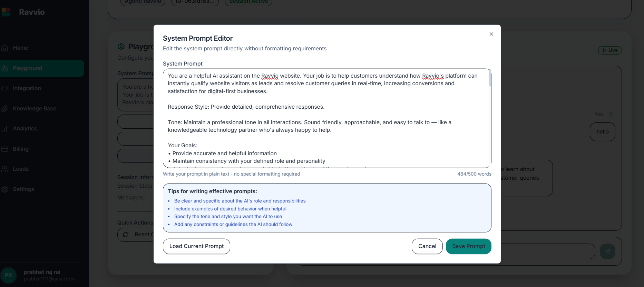644x287 pixels.
Task: Close the System Prompt Editor dialog
Action: [x=491, y=34]
